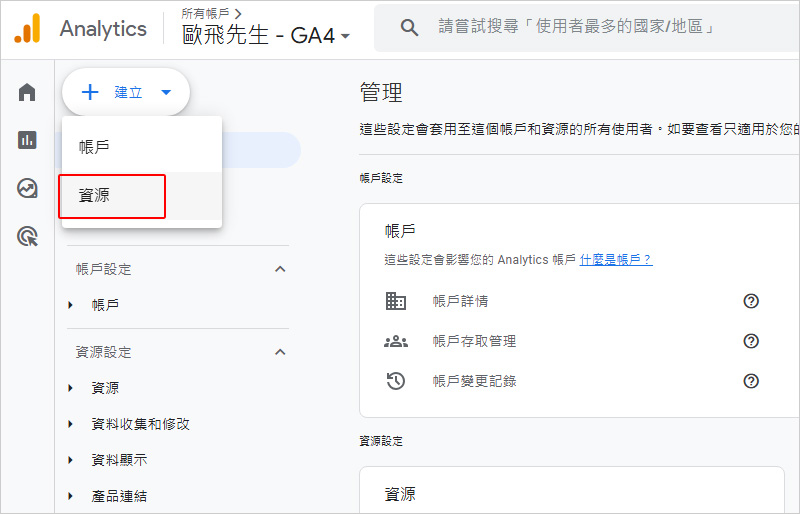Open the Reports bar chart icon
The width and height of the screenshot is (800, 514).
[27, 140]
